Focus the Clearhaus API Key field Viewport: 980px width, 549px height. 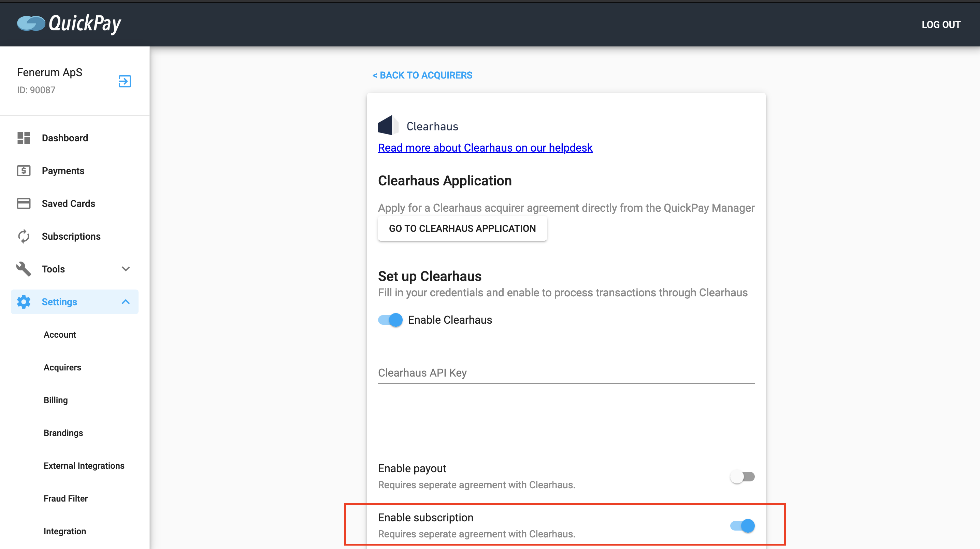click(x=566, y=373)
